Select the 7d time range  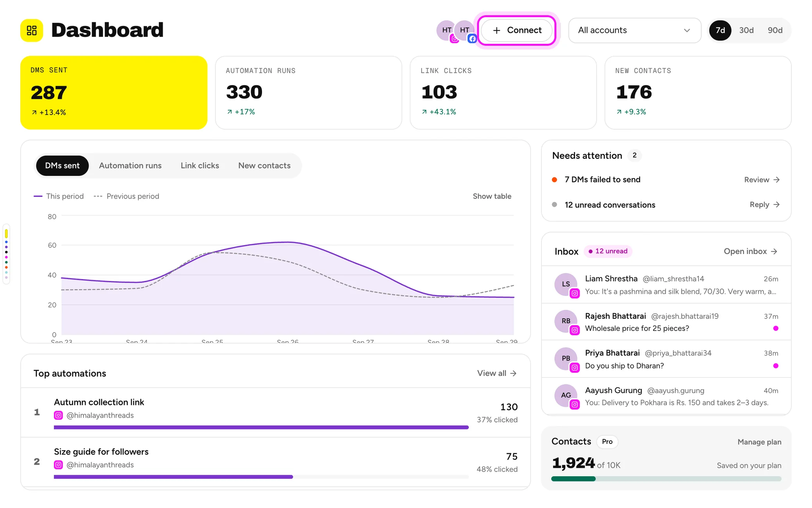pos(720,30)
